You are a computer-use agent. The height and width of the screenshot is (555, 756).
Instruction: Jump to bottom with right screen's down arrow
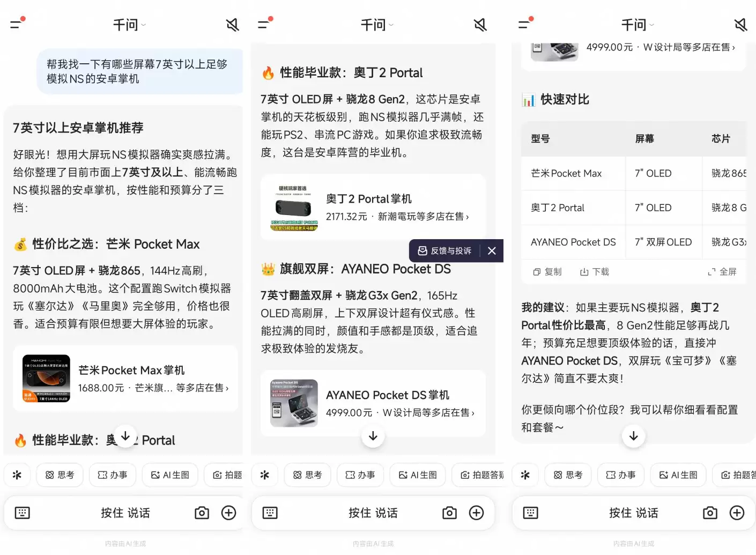(634, 436)
